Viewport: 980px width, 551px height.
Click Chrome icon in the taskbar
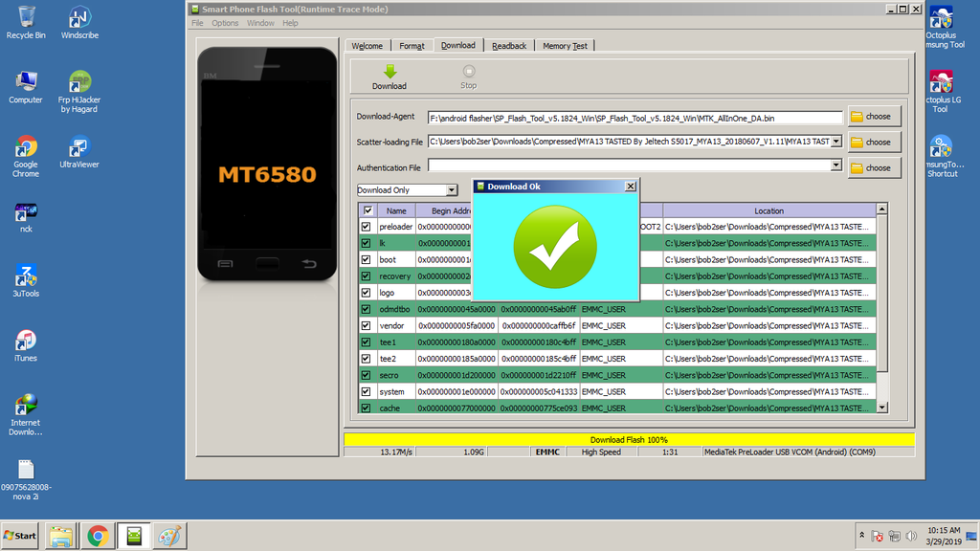[97, 536]
